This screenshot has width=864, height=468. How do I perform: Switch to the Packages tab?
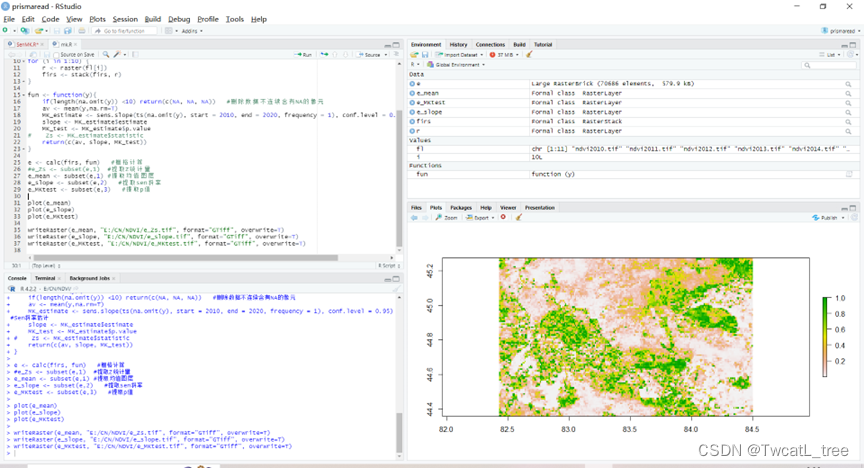click(x=461, y=208)
